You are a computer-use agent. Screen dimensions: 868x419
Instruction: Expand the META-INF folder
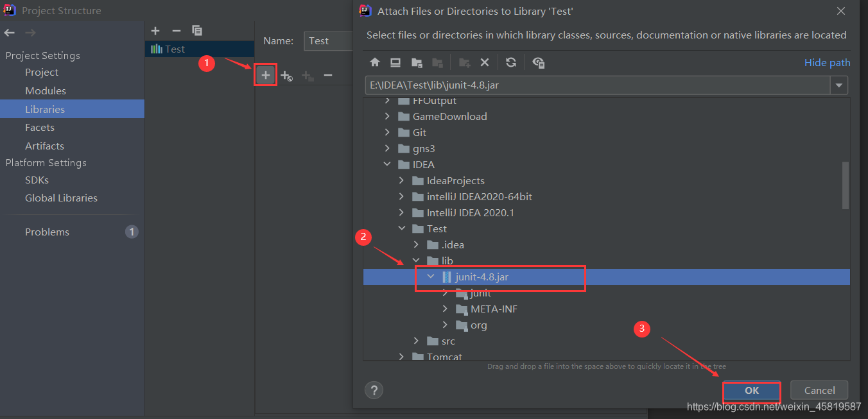[445, 309]
